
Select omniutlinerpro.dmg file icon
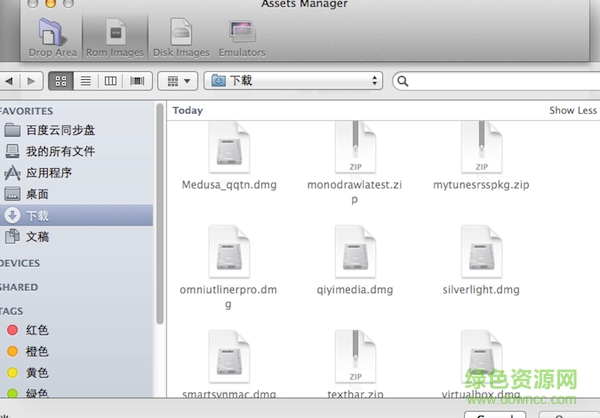coord(229,251)
